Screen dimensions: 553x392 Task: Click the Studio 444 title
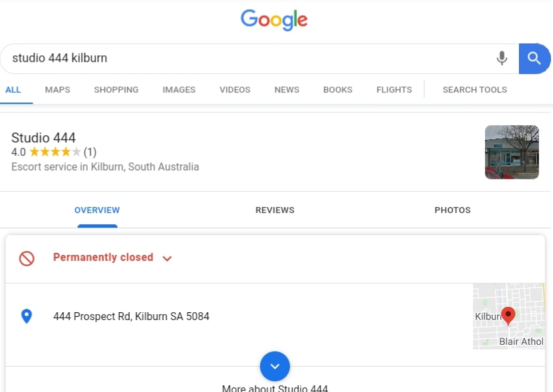(x=43, y=137)
